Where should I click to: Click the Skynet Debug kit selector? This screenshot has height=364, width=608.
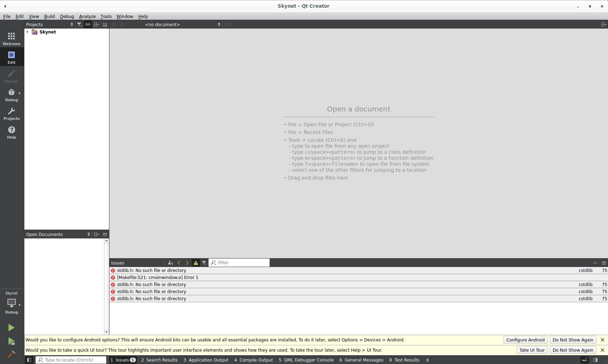(x=12, y=303)
